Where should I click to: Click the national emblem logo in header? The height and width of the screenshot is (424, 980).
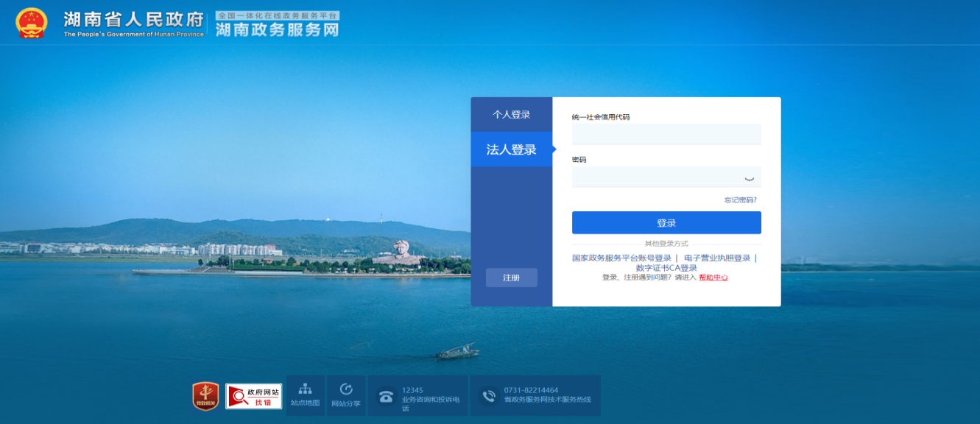(x=31, y=23)
